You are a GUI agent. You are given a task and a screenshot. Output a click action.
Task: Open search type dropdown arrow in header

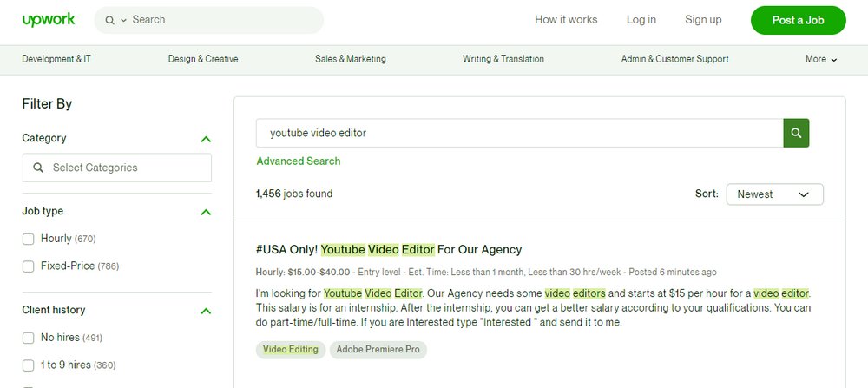pyautogui.click(x=123, y=21)
